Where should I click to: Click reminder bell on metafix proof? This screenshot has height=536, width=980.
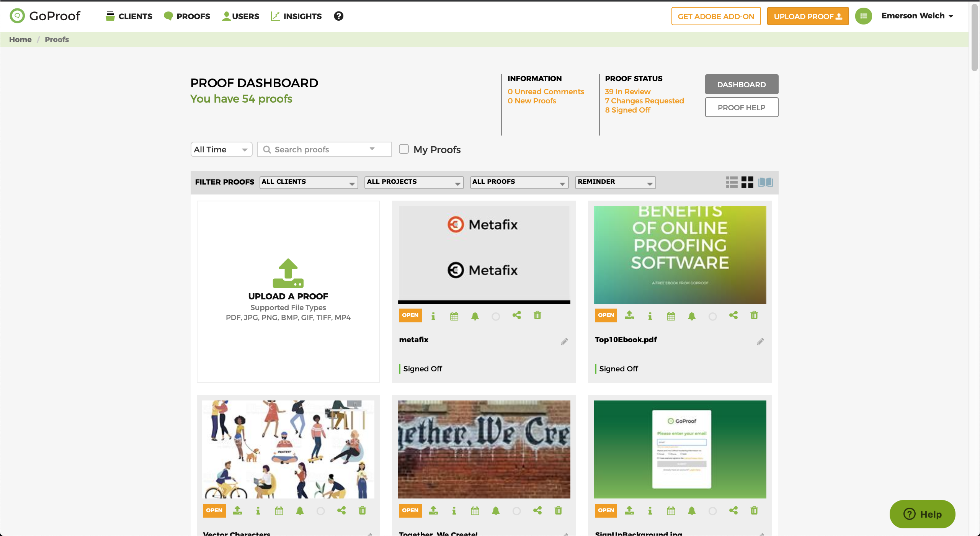[475, 316]
